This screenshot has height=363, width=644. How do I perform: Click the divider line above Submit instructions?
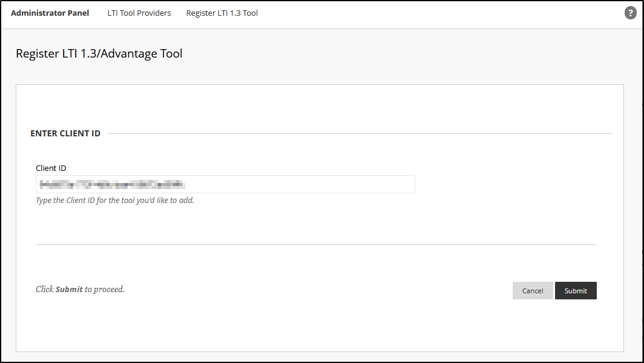316,244
